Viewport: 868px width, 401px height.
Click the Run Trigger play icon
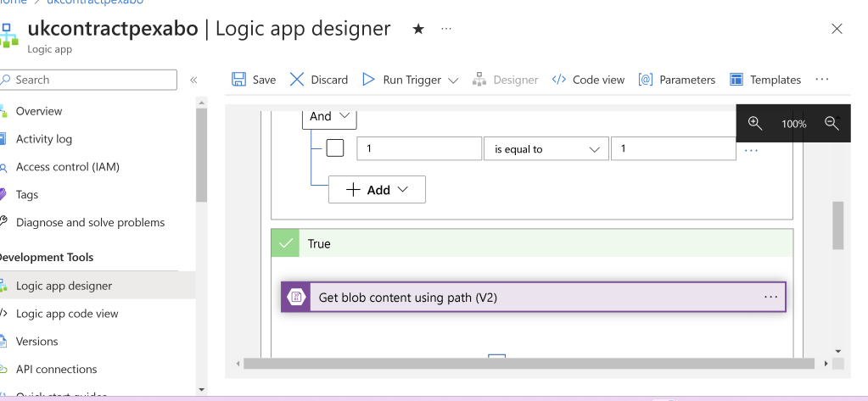(369, 80)
